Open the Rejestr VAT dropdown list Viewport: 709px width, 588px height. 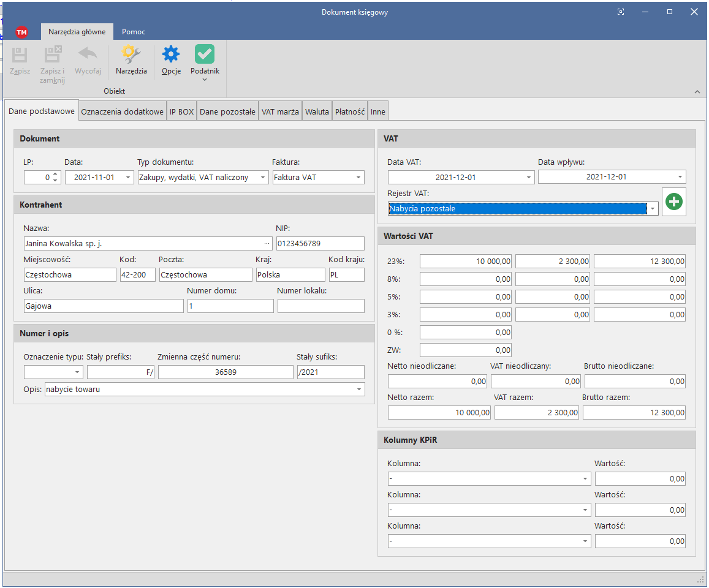coord(653,209)
